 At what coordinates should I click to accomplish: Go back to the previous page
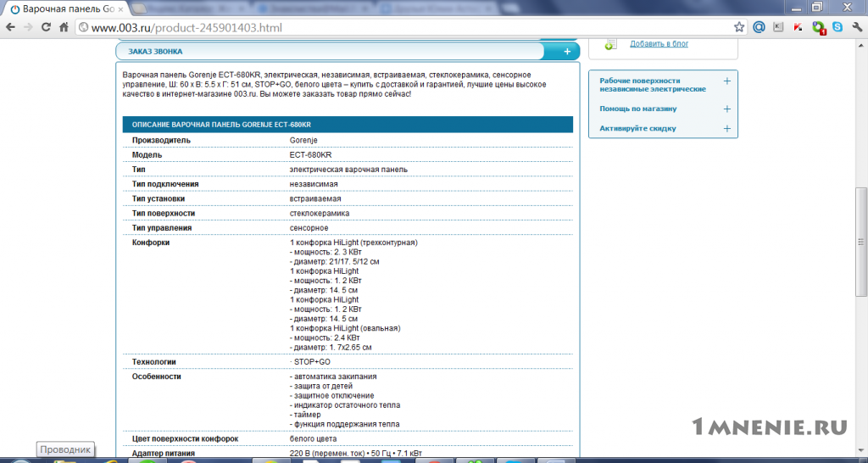(x=10, y=27)
